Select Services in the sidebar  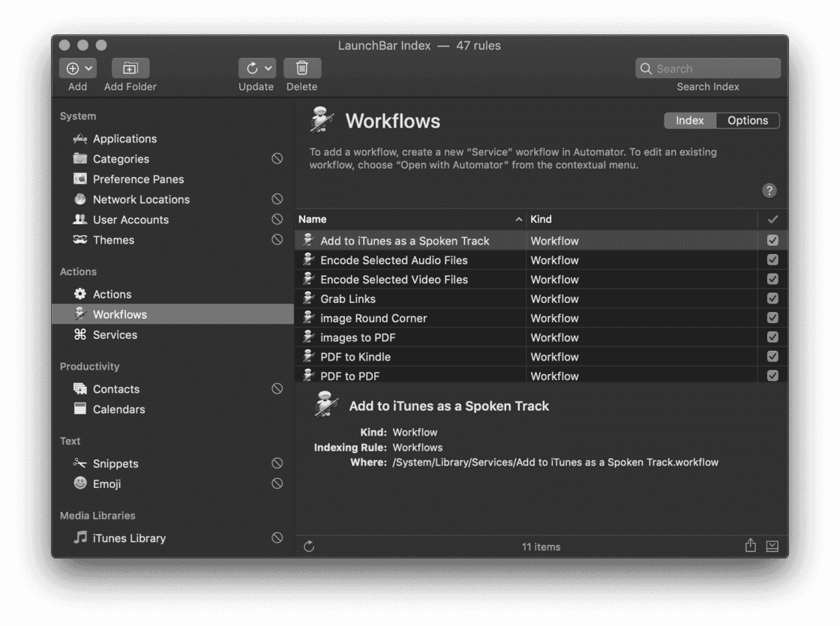click(172, 334)
